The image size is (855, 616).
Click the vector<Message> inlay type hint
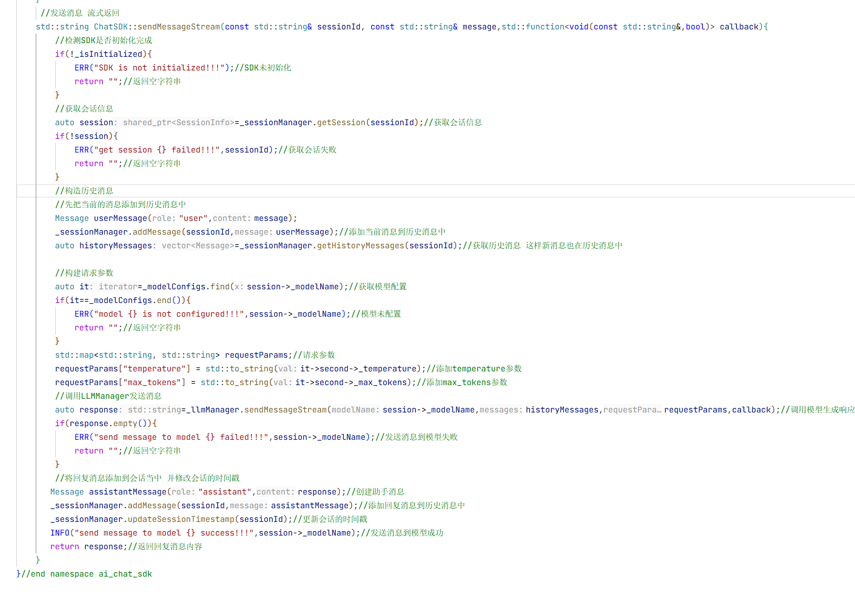pyautogui.click(x=198, y=246)
